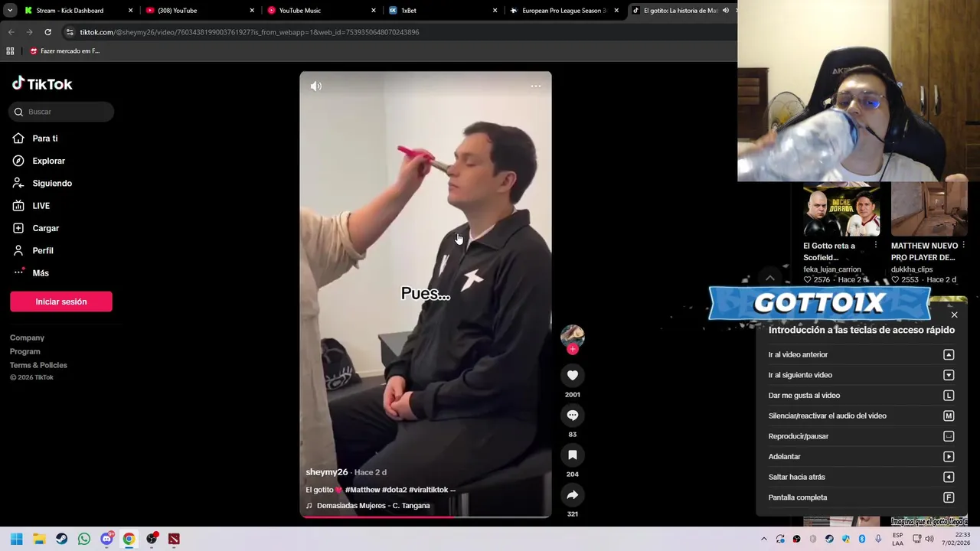Open Explorar in sidebar
Viewport: 980px width, 551px height.
(48, 161)
